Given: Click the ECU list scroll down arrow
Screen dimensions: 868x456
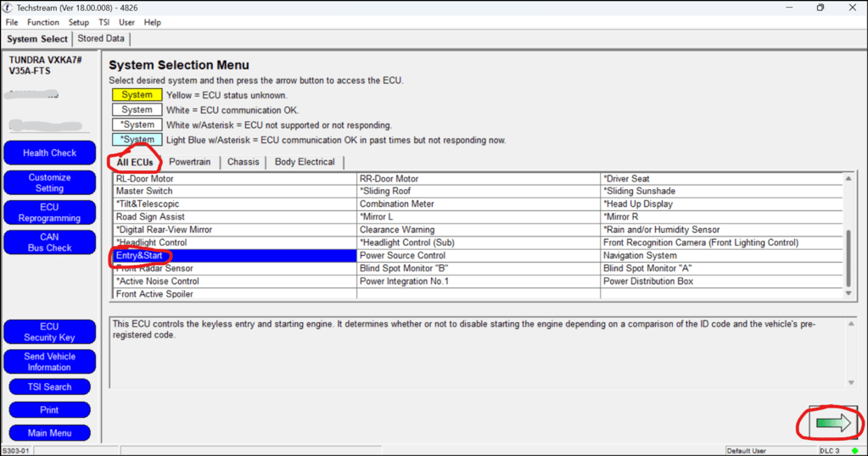Looking at the screenshot, I should pos(848,293).
